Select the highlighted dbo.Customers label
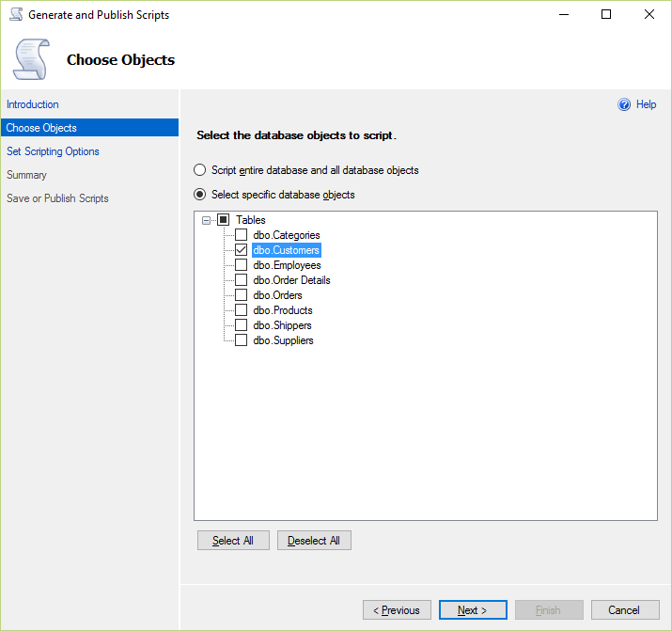Viewport: 672px width, 631px height. tap(287, 250)
